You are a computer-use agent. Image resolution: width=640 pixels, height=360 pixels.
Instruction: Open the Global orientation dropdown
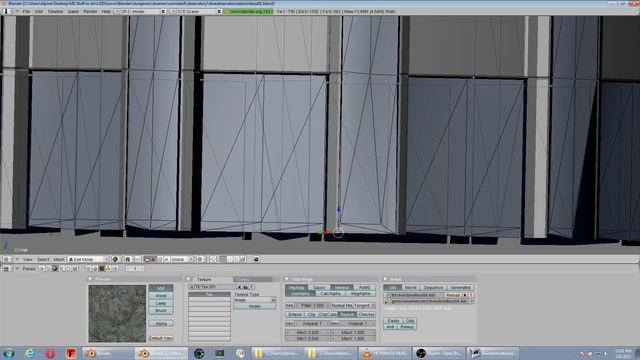181,259
